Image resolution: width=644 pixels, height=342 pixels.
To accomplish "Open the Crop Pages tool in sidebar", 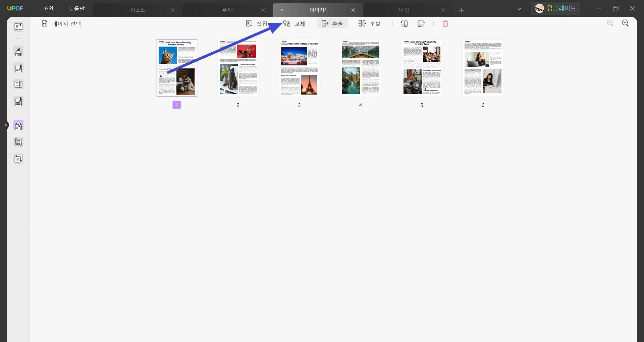I will pos(18,142).
